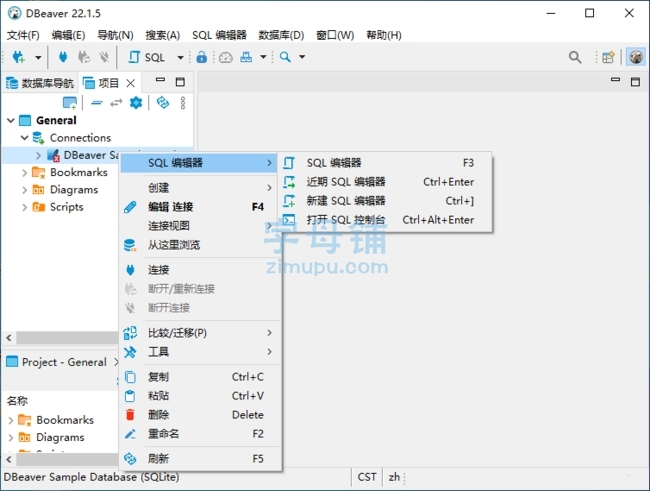
Task: Select the Scripts tree item
Action: point(66,207)
